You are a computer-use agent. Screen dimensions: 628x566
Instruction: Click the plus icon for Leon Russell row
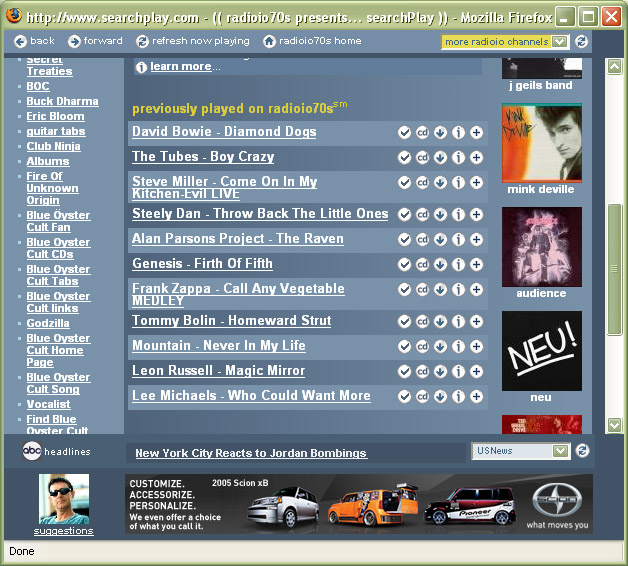pos(477,372)
